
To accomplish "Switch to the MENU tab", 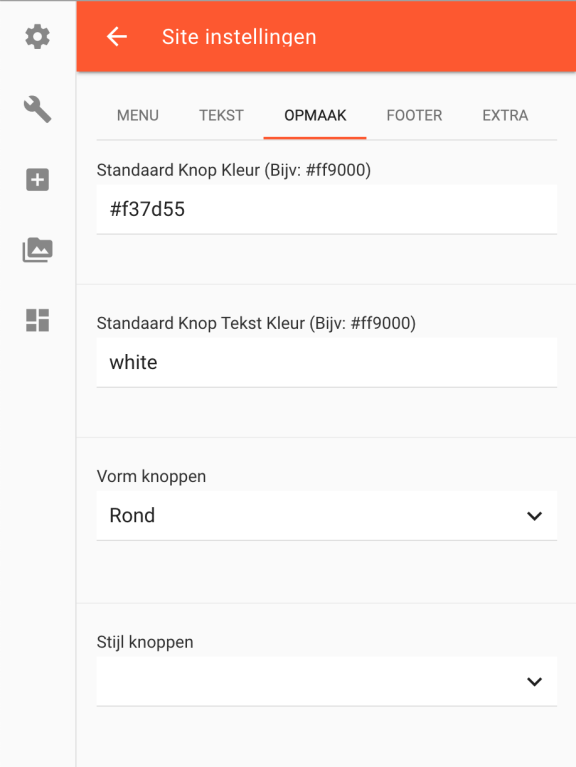I will (138, 115).
